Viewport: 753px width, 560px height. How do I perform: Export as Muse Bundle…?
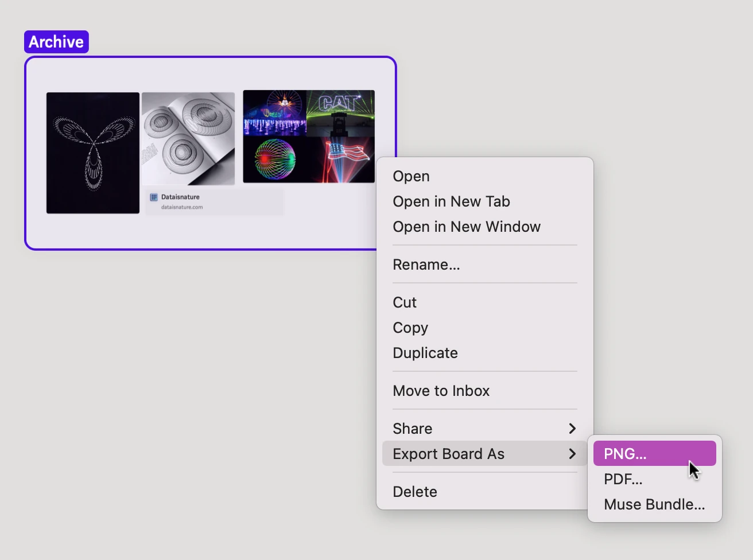point(654,504)
